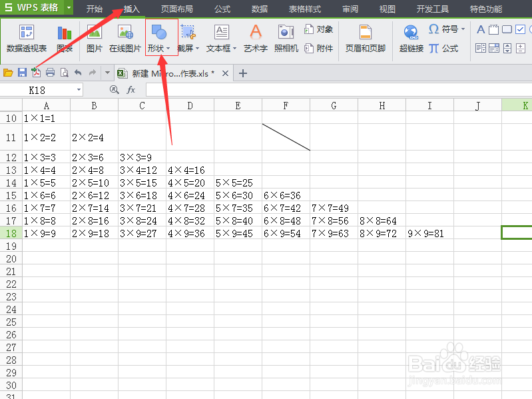Viewport: 532px width, 399px height.
Task: Select column A header
Action: coord(46,105)
